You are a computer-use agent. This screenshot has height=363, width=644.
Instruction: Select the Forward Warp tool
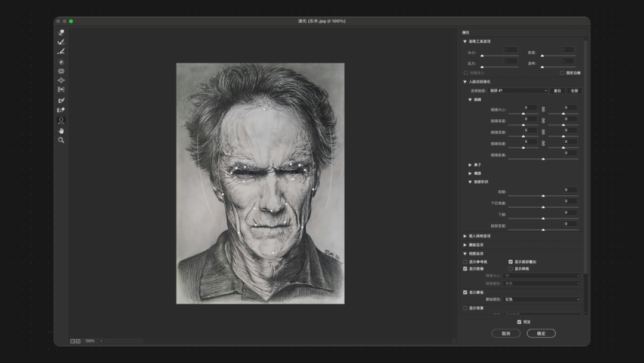point(61,33)
